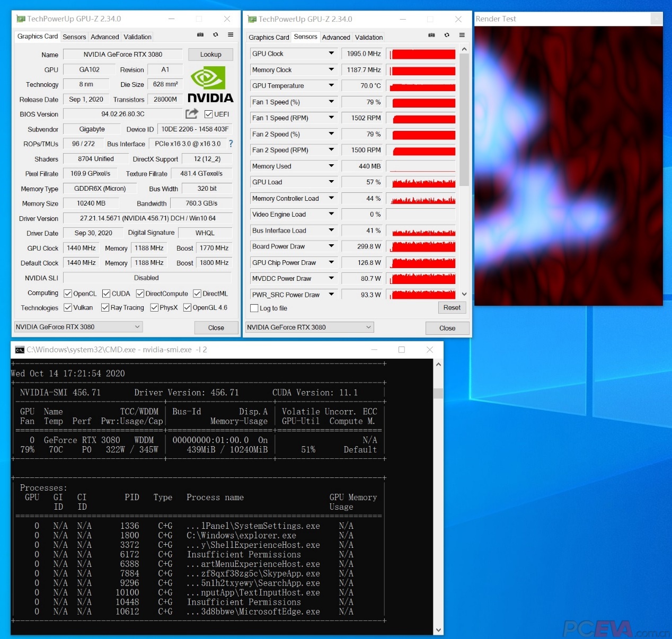The height and width of the screenshot is (639, 672).
Task: Capture a screenshot with the camera icon
Action: click(x=200, y=34)
